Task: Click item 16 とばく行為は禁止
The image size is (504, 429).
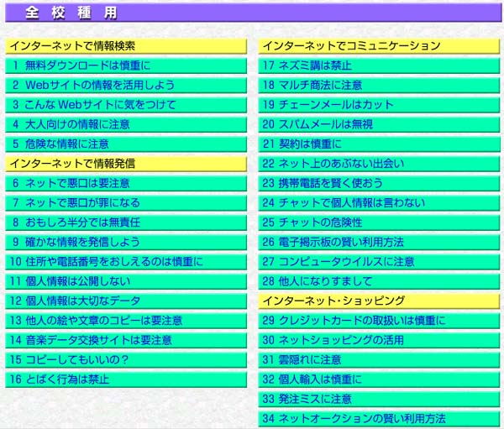Action: pos(126,379)
